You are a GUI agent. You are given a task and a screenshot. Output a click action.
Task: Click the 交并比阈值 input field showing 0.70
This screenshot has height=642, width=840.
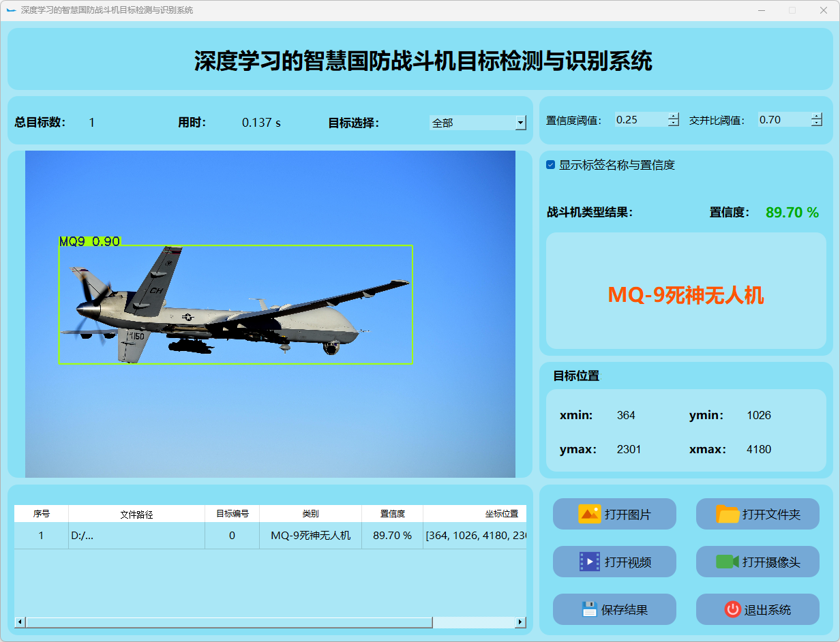tap(783, 120)
